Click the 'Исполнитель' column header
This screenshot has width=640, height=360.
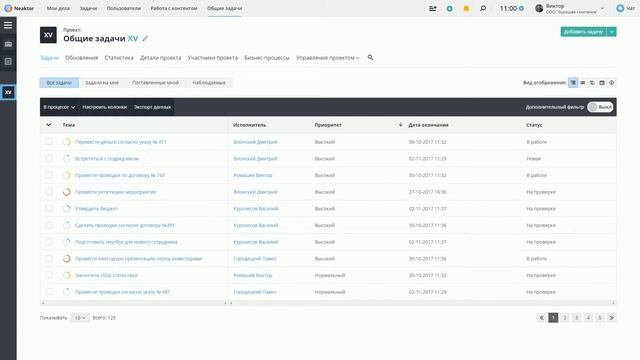click(x=250, y=125)
